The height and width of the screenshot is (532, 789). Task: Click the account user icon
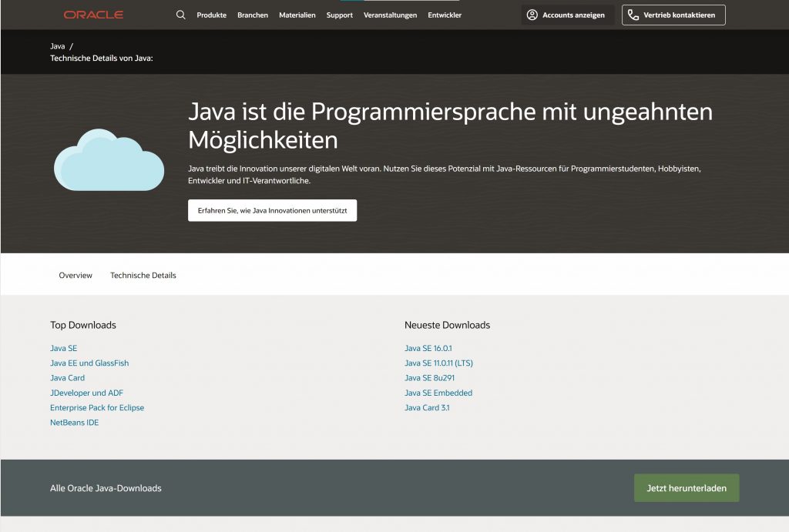pyautogui.click(x=532, y=15)
